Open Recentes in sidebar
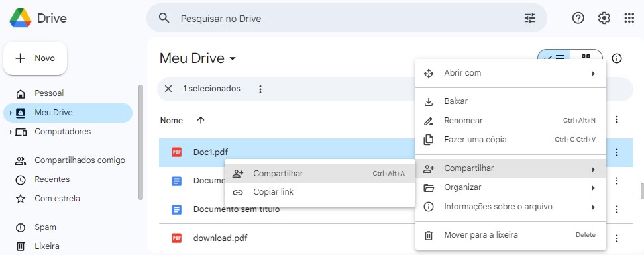Image resolution: width=644 pixels, height=255 pixels. (68, 179)
